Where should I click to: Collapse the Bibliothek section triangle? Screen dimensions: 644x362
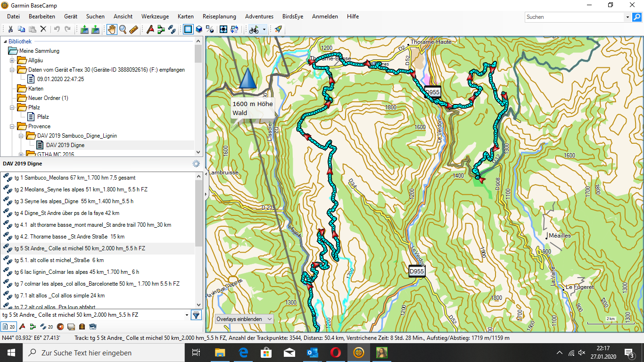point(4,41)
